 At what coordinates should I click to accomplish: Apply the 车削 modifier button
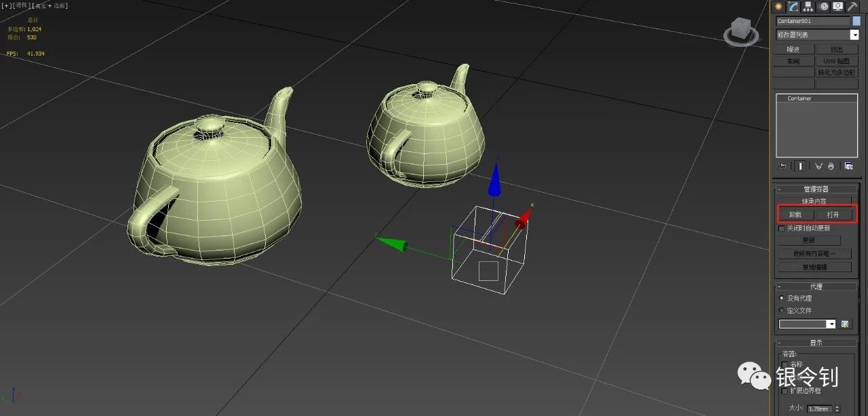[793, 61]
